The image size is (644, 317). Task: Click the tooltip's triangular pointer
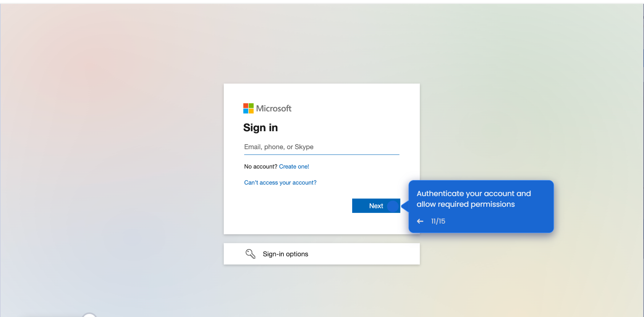pos(405,206)
